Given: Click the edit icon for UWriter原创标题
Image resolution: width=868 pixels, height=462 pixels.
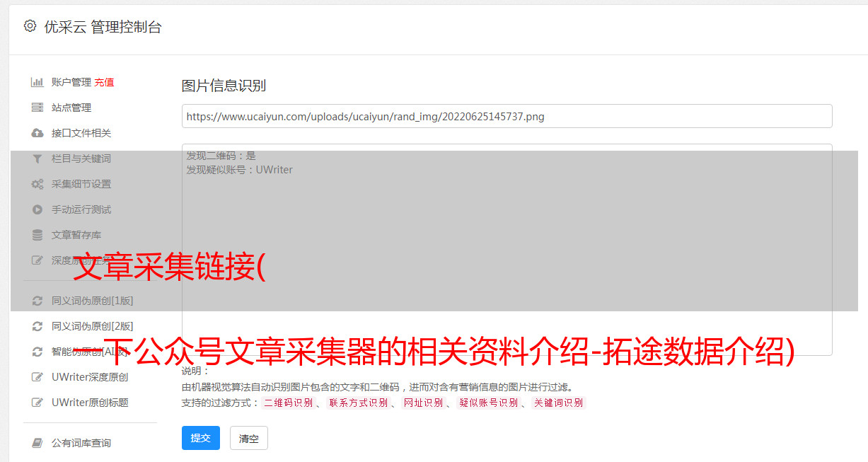Looking at the screenshot, I should (37, 403).
